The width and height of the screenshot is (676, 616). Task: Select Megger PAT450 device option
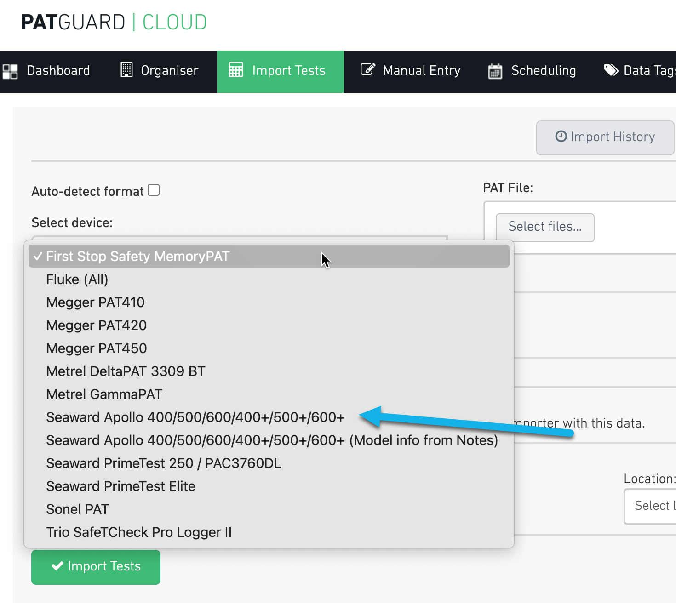269,348
